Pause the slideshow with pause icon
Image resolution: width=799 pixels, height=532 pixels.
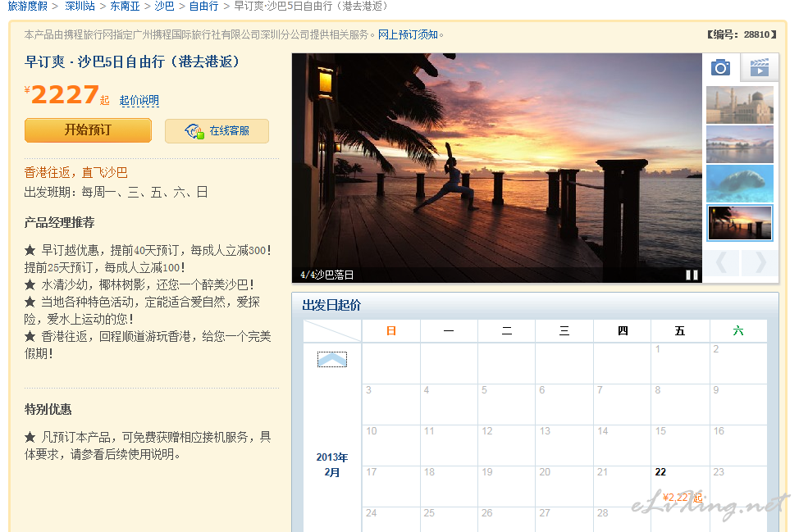point(692,275)
